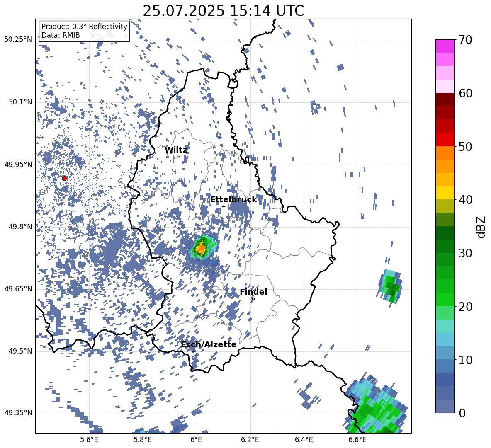Click the Findel station cross marker
This screenshot has height=448, width=491.
[x=253, y=299]
